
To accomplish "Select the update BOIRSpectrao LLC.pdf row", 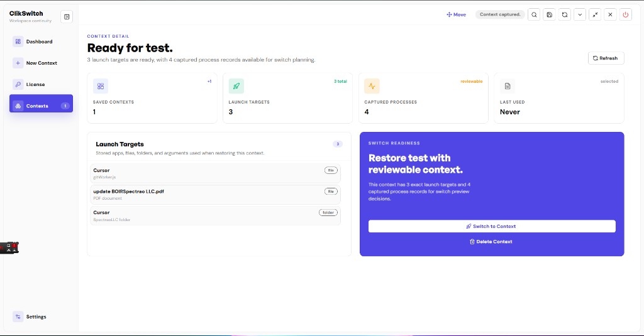I will point(215,195).
